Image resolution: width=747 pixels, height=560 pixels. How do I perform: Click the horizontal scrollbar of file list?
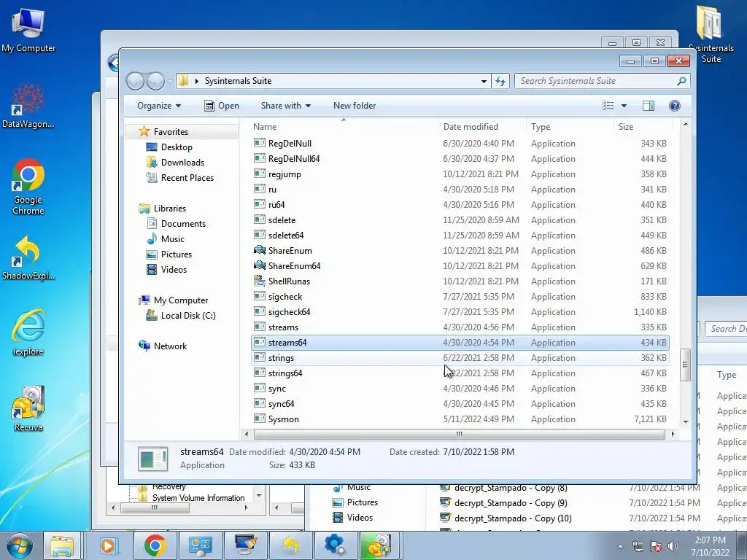pos(460,434)
